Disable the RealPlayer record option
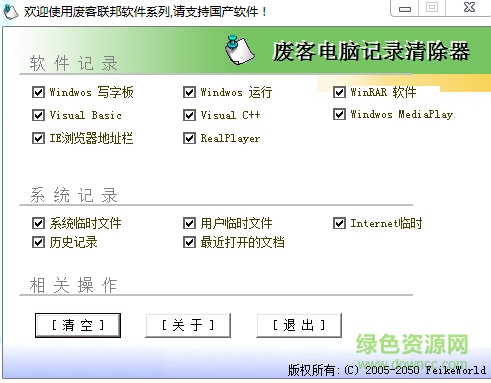The height and width of the screenshot is (383, 491). [x=189, y=138]
